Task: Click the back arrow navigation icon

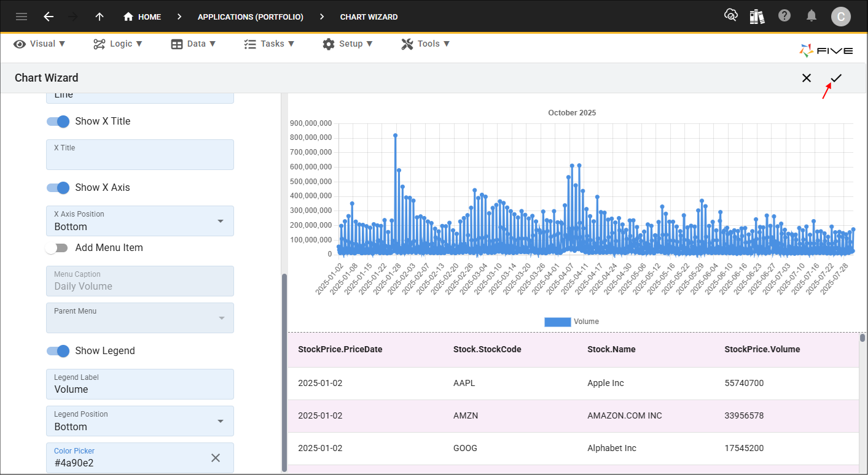Action: tap(49, 17)
